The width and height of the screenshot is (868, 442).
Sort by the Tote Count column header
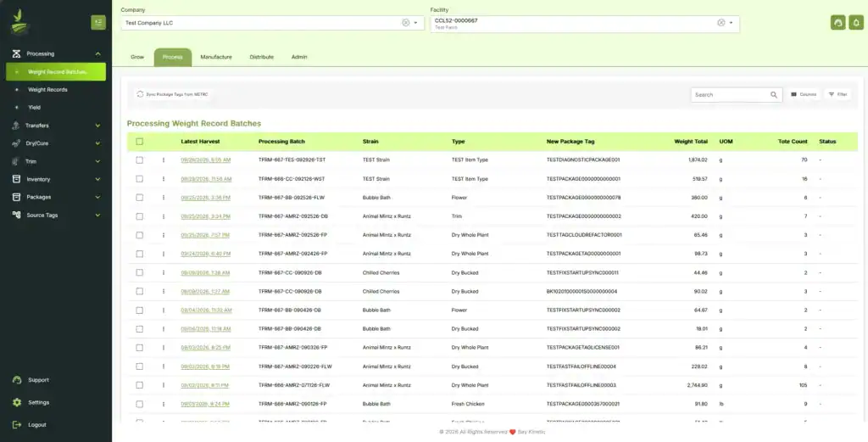coord(793,142)
